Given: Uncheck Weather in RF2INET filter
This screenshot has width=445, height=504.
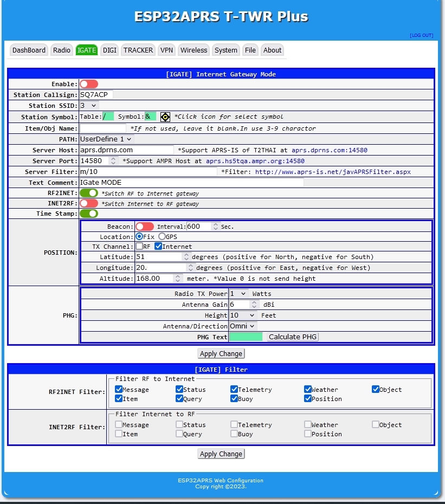Looking at the screenshot, I should click(x=308, y=389).
